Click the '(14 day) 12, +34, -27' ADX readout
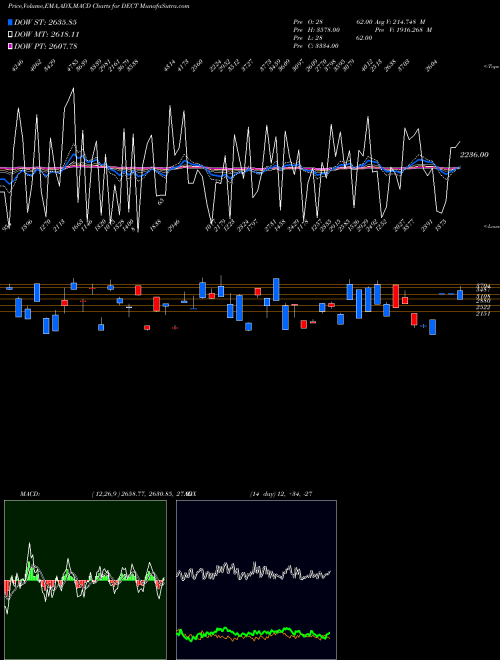Viewport: 500px width, 660px height. click(x=281, y=494)
